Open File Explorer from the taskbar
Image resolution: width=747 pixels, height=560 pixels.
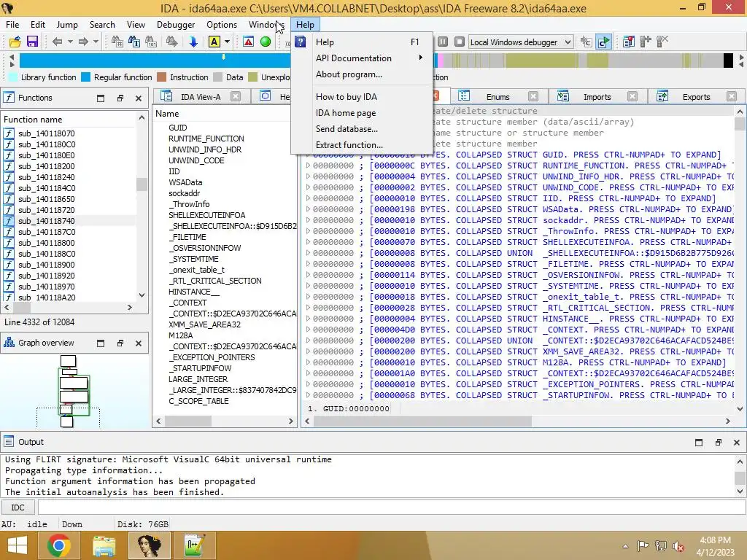pyautogui.click(x=104, y=545)
